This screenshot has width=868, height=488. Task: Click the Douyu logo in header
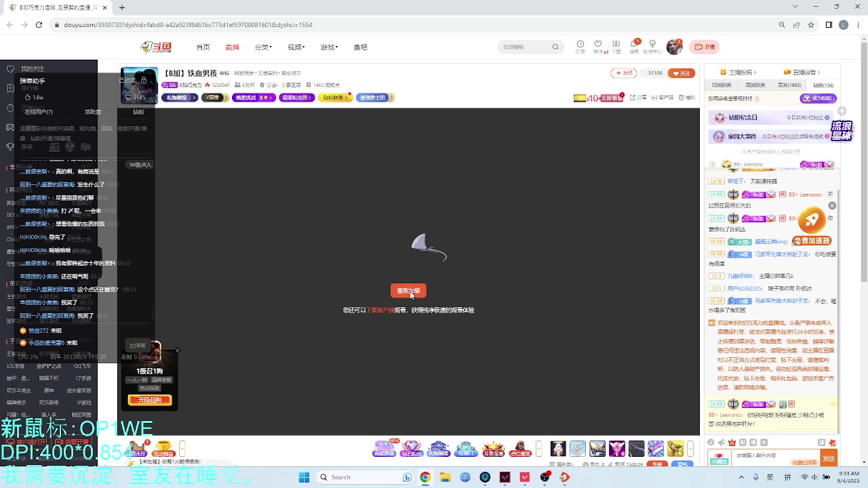[156, 47]
